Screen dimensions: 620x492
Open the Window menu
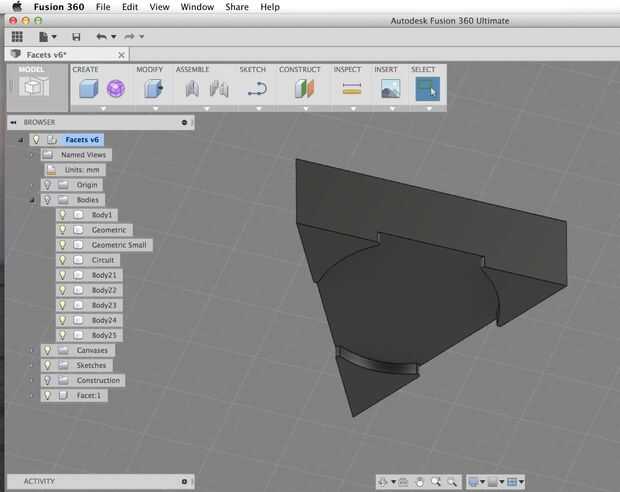(x=197, y=7)
